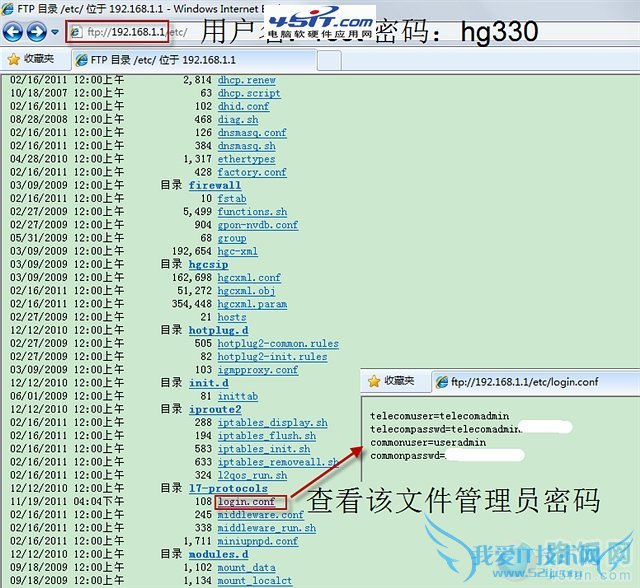Open the dhcp.renew file link

point(247,80)
